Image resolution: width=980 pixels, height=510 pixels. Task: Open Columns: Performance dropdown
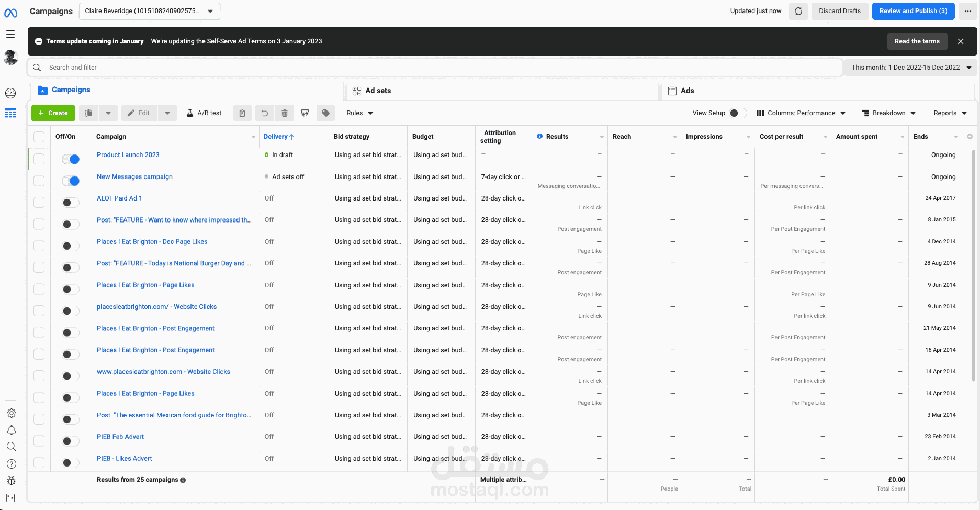click(801, 113)
